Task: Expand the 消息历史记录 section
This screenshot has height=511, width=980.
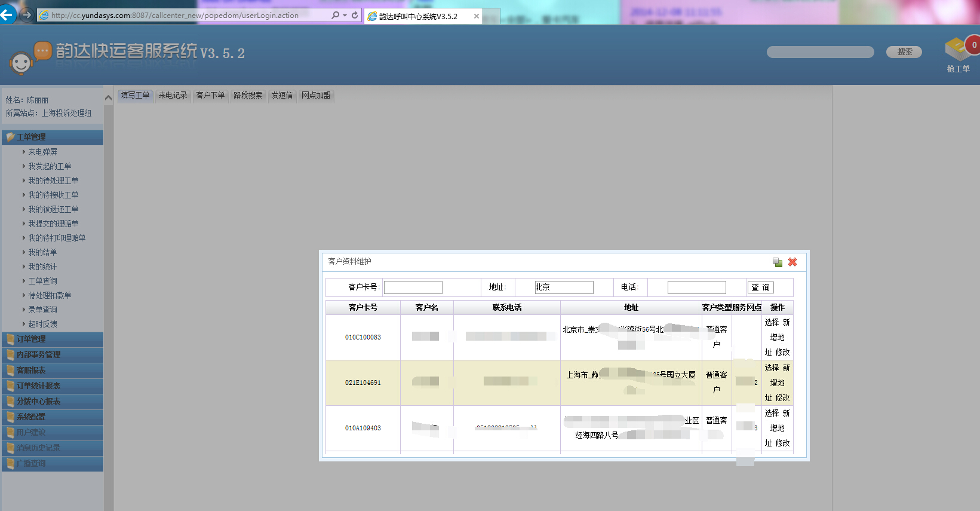Action: (x=53, y=448)
